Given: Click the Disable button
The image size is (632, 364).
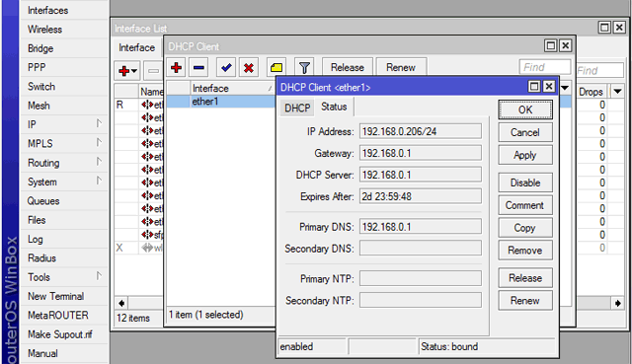Looking at the screenshot, I should pos(525,182).
